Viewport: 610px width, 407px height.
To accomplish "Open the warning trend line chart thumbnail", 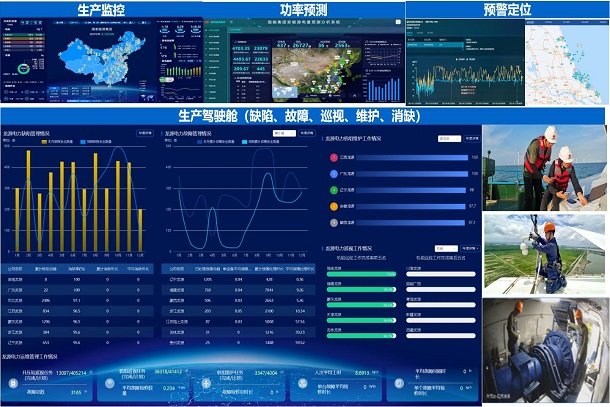I will point(465,62).
